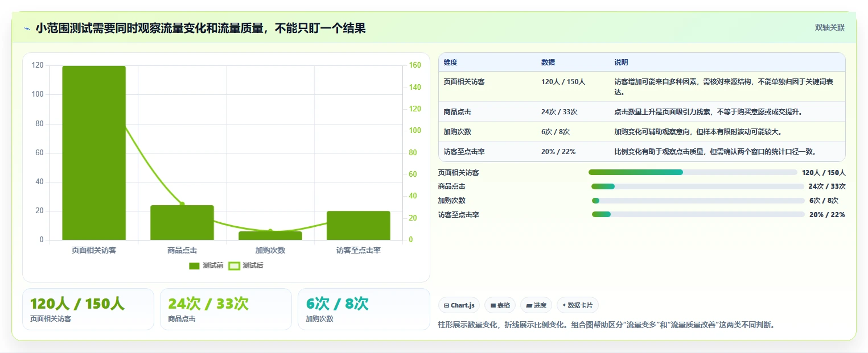Open the 120人 / 150人 data card

point(88,309)
